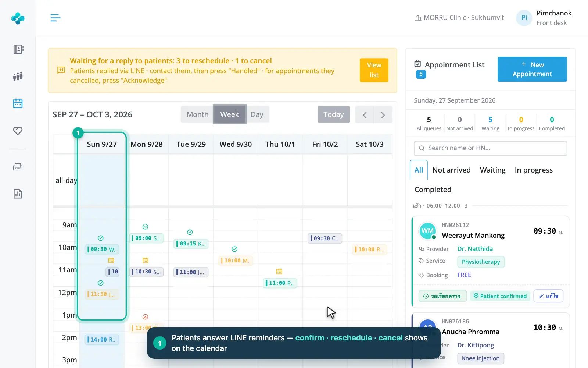Open the 09:00 S. appointment on Monday

(x=147, y=238)
